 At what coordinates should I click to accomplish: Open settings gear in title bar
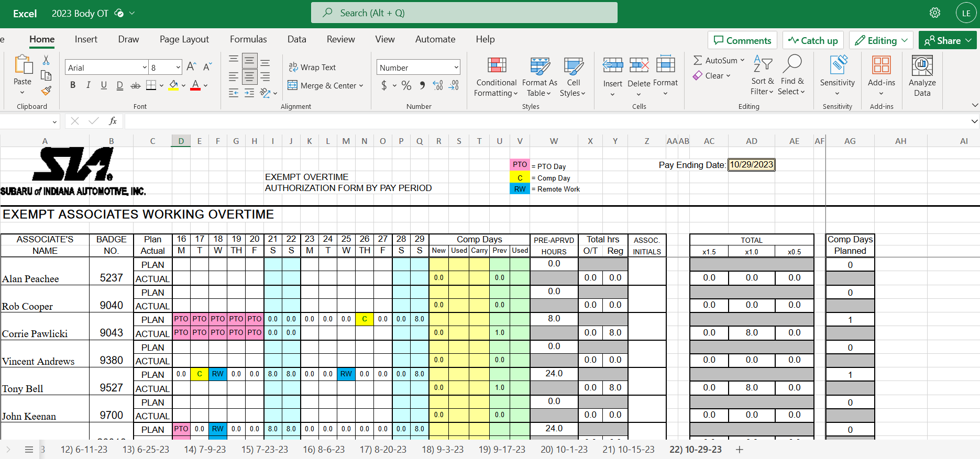point(935,13)
